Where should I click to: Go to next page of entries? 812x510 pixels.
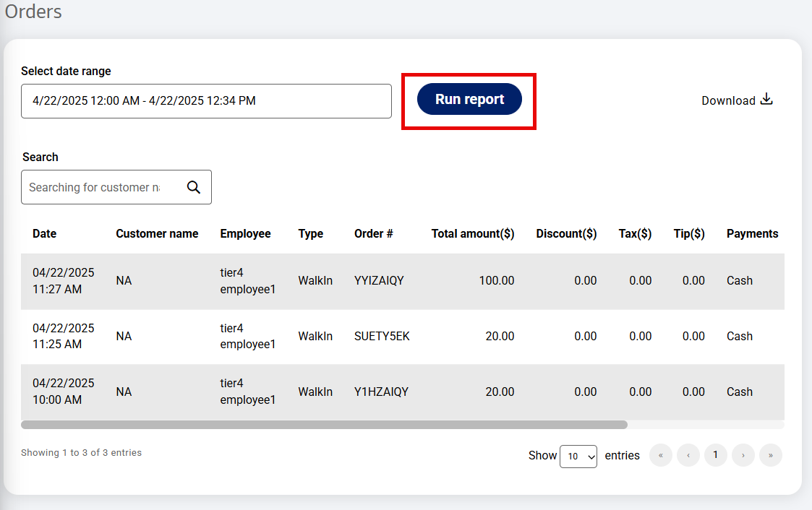743,455
